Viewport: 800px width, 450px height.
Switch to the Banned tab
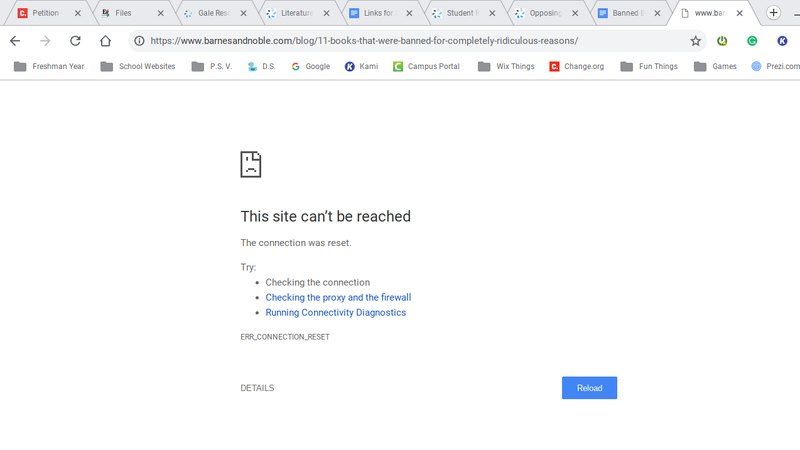625,13
